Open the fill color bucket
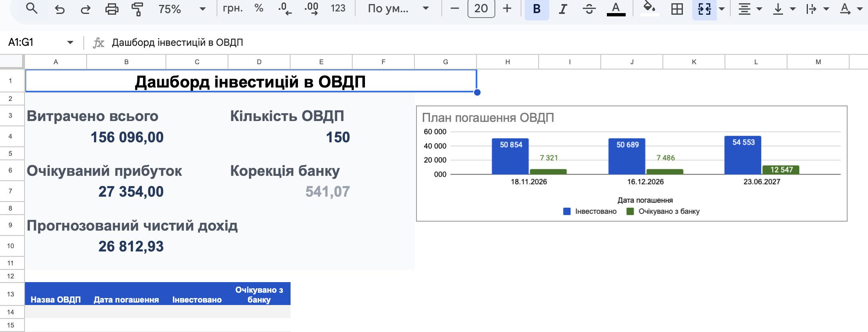 (649, 9)
